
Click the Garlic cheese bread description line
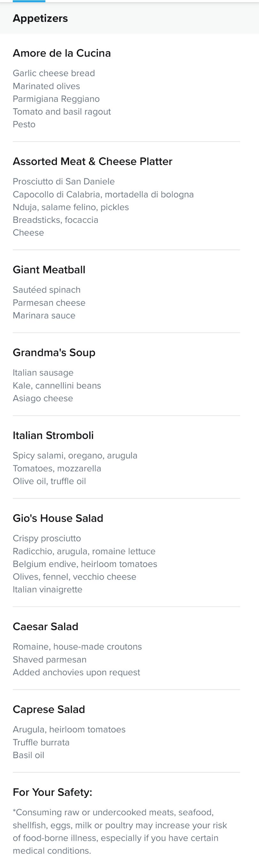click(54, 73)
